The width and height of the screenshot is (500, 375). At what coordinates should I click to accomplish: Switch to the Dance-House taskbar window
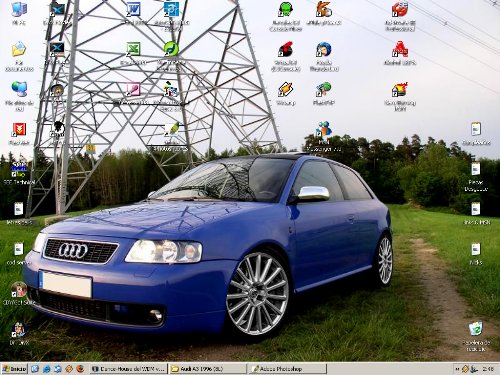point(128,369)
